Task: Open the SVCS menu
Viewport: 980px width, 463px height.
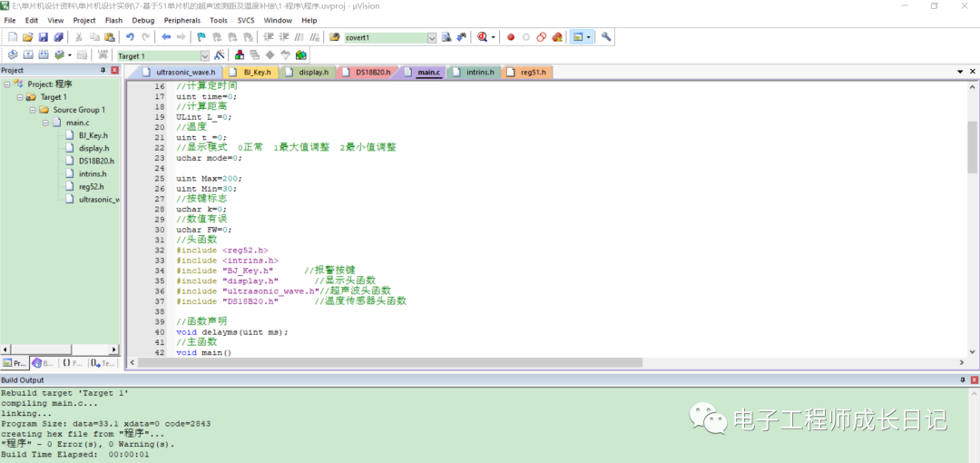Action: [246, 20]
